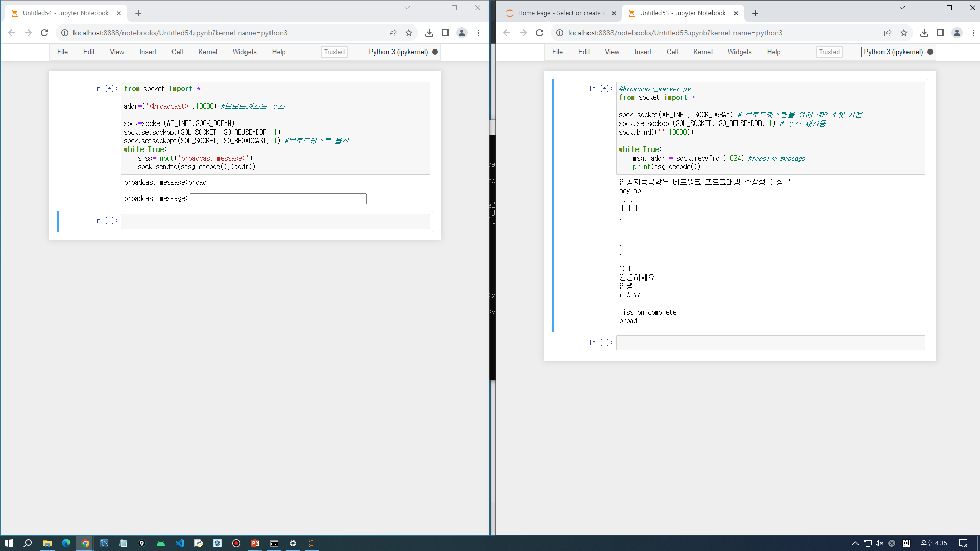View site information icon for Untitled54 URL

click(x=65, y=33)
